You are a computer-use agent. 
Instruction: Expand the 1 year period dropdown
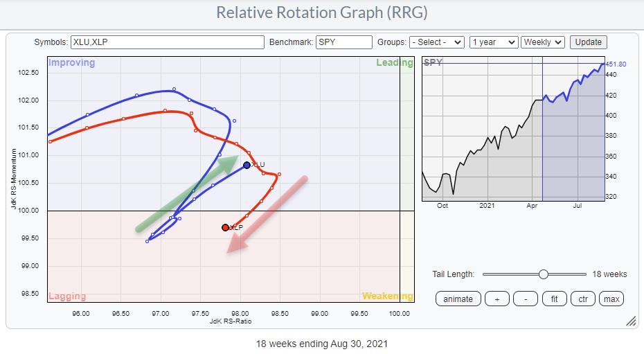click(x=494, y=42)
